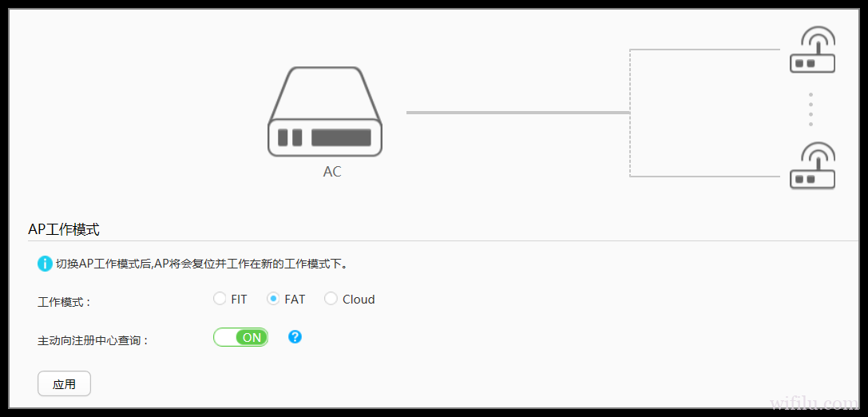Open the blue question mark help icon

pos(295,336)
